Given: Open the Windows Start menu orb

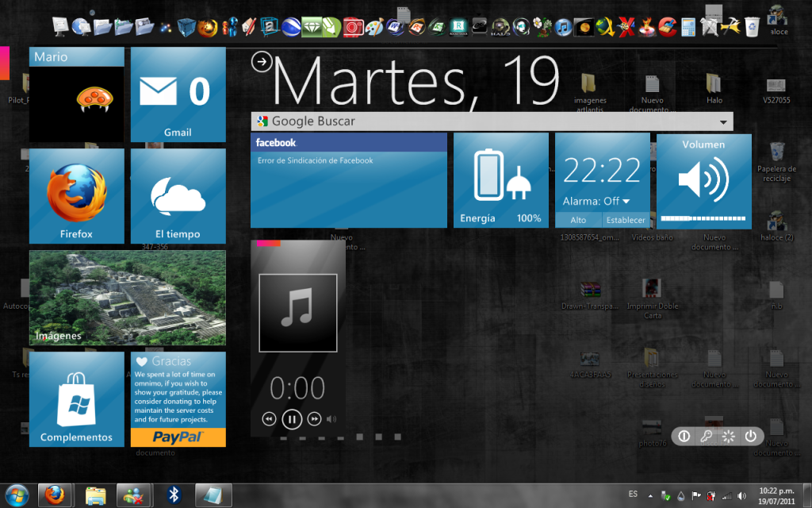Looking at the screenshot, I should (17, 495).
